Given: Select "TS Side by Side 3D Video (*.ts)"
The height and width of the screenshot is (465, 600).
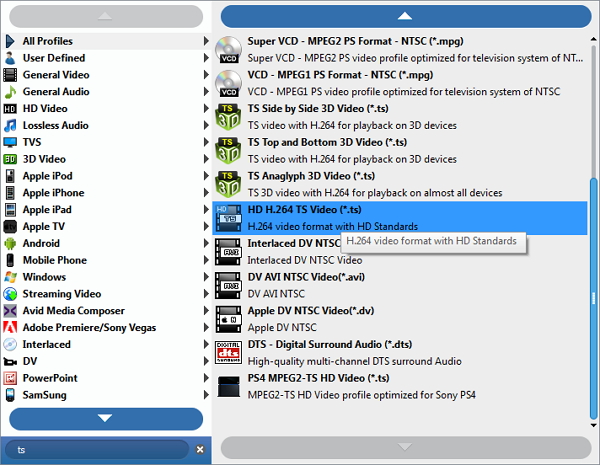Looking at the screenshot, I should (318, 109).
